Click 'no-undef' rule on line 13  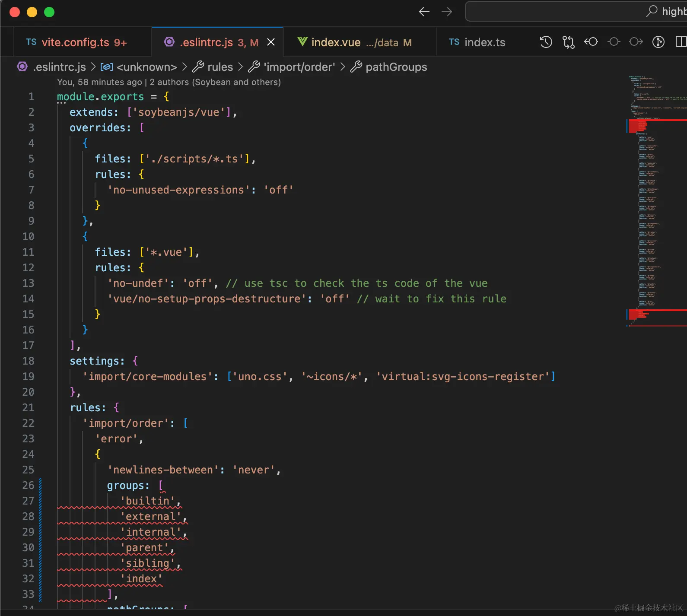[138, 283]
